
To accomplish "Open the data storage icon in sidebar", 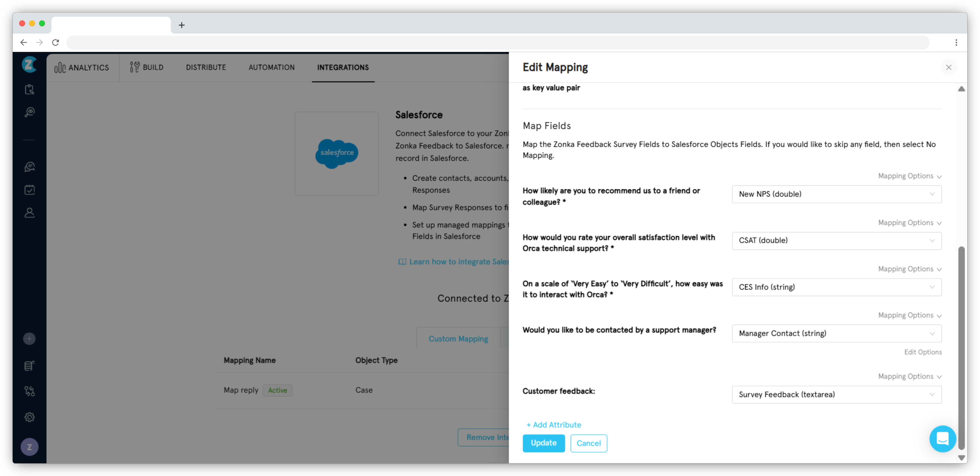I will click(29, 366).
